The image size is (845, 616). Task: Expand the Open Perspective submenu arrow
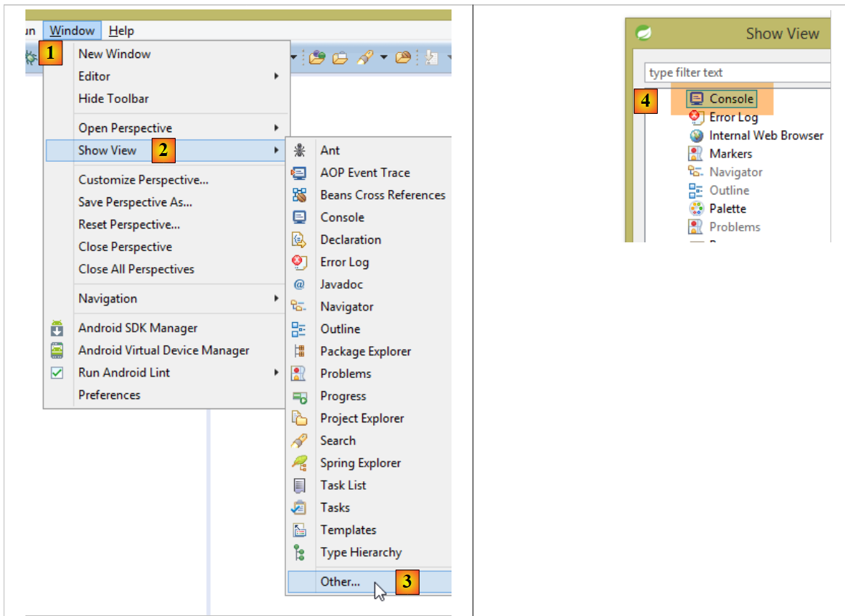pos(277,128)
